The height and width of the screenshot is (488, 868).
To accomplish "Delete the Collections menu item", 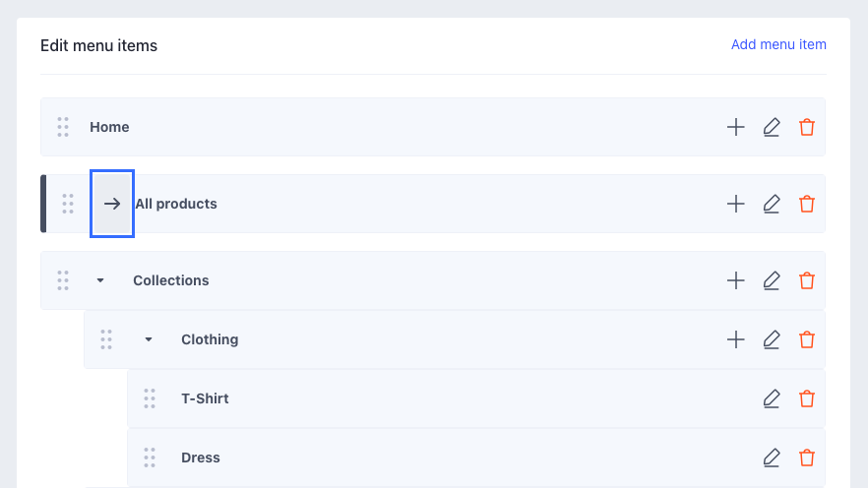I will point(807,280).
